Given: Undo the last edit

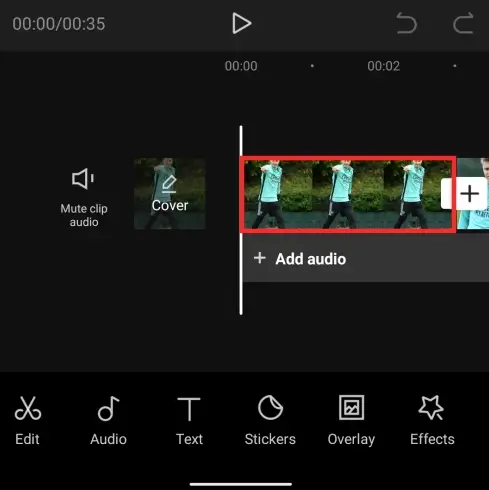Looking at the screenshot, I should click(x=406, y=23).
